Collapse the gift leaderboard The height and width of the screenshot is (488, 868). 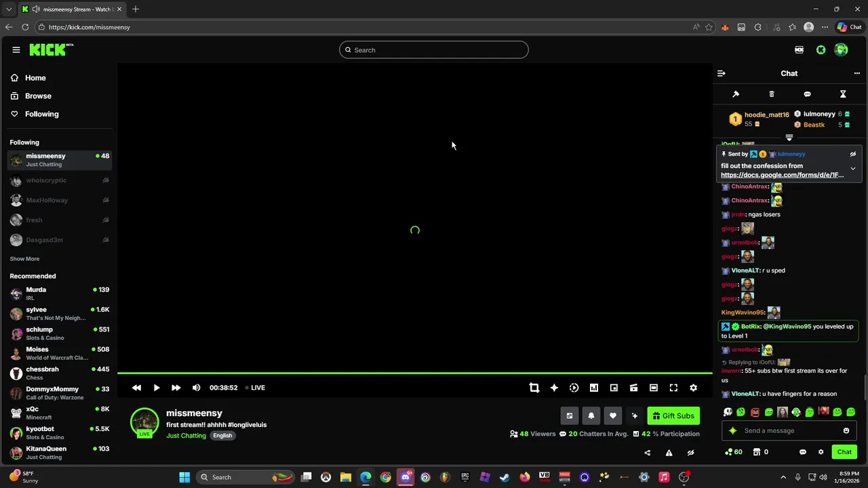click(789, 138)
